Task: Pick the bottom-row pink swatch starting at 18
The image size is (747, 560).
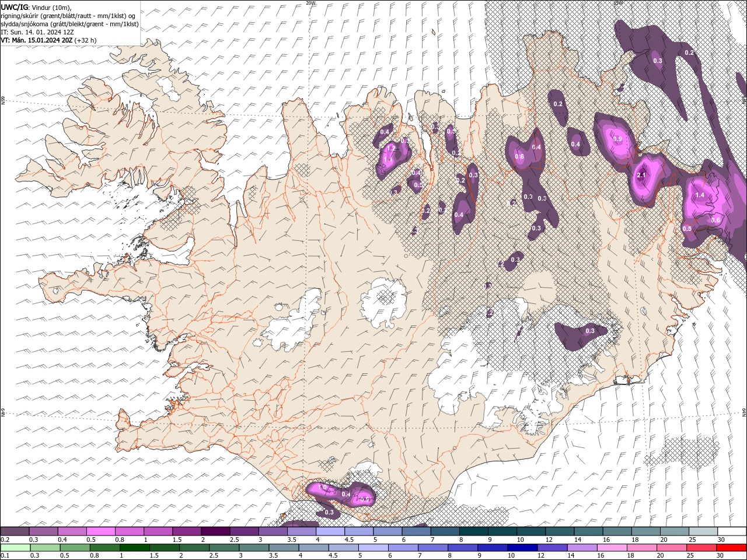Action: pyautogui.click(x=642, y=548)
